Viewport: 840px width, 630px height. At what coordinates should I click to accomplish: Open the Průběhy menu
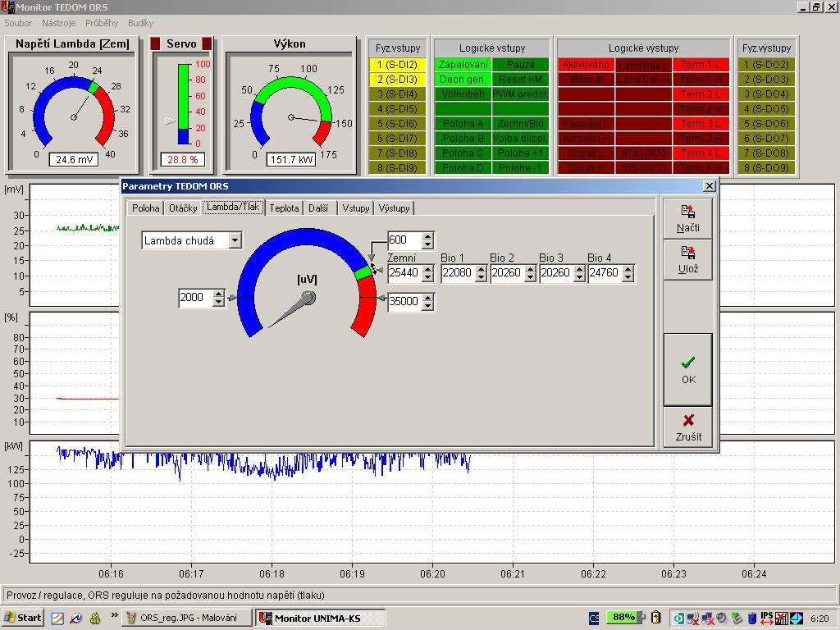pyautogui.click(x=102, y=23)
